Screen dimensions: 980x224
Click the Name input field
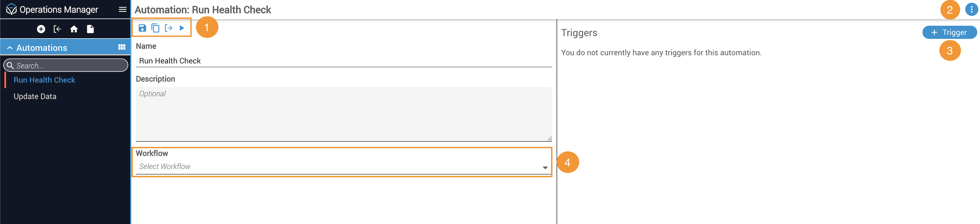coord(343,61)
